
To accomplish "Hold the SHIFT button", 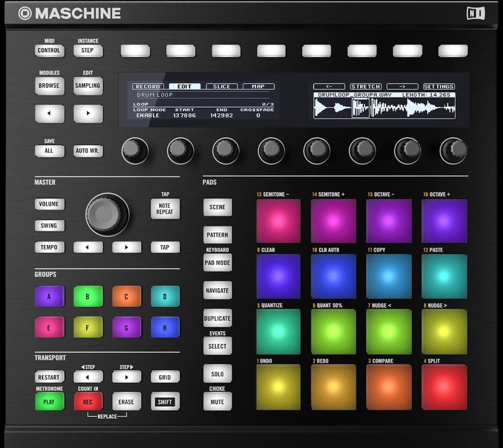I will (165, 402).
